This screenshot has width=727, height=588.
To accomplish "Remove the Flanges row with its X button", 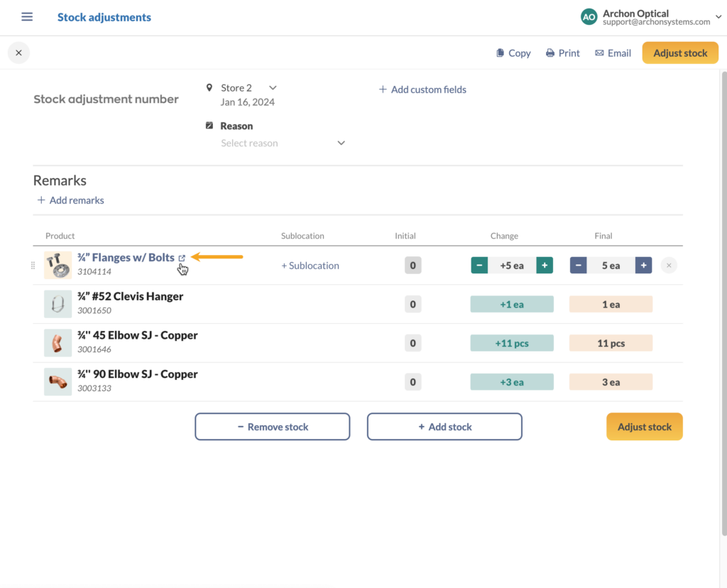I will [x=668, y=265].
